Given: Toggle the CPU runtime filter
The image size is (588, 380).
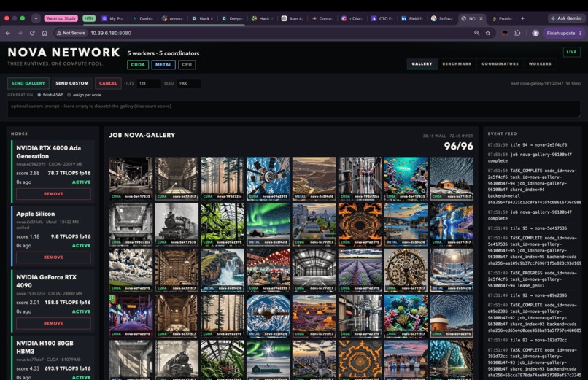Looking at the screenshot, I should [187, 64].
